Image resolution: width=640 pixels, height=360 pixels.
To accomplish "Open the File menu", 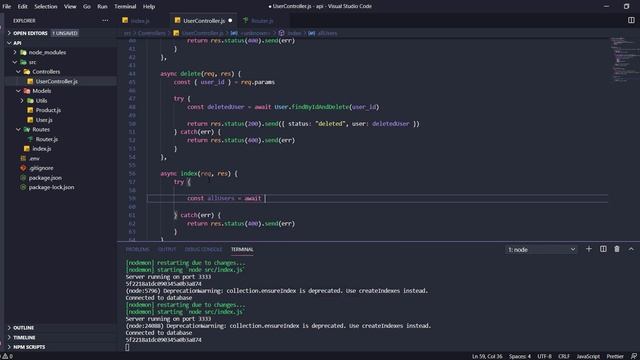I will pyautogui.click(x=7, y=7).
